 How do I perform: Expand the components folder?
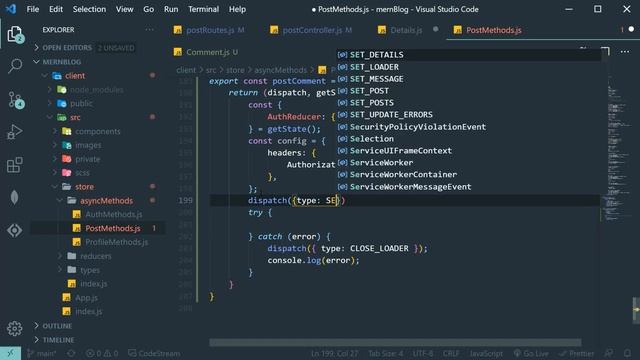(x=98, y=131)
